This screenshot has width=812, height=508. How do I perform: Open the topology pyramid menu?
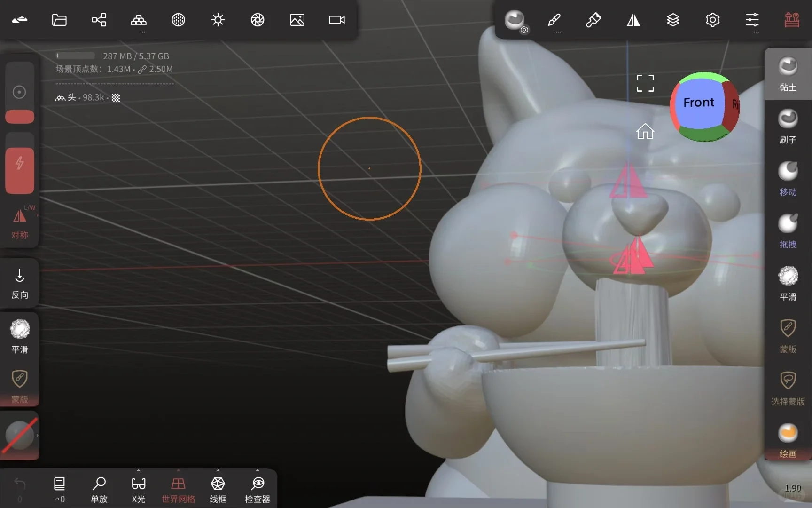pyautogui.click(x=139, y=20)
